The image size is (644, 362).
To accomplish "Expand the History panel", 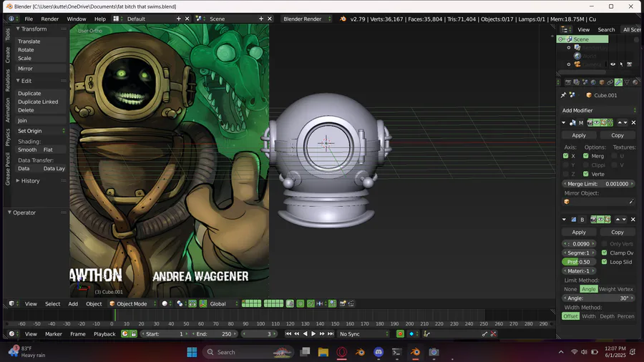I will point(18,180).
